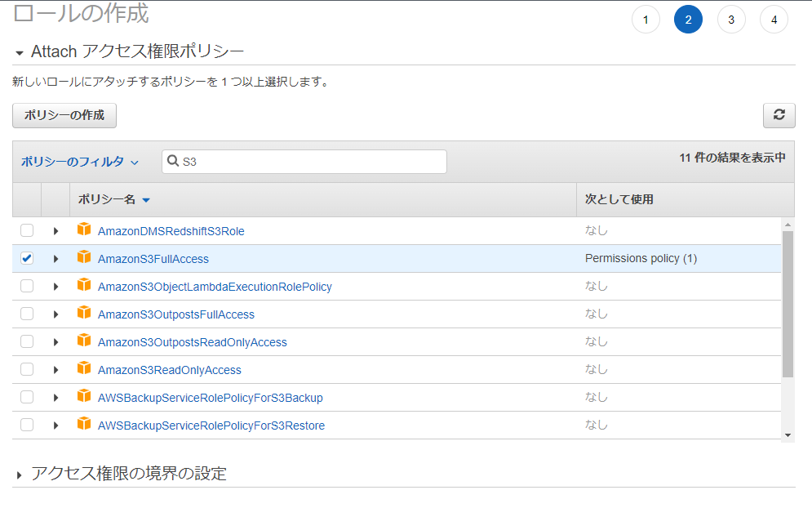Viewport: 812px width, 508px height.
Task: Expand the AmazonS3OutpostsReadOnlyAccess row arrow
Action: (55, 342)
